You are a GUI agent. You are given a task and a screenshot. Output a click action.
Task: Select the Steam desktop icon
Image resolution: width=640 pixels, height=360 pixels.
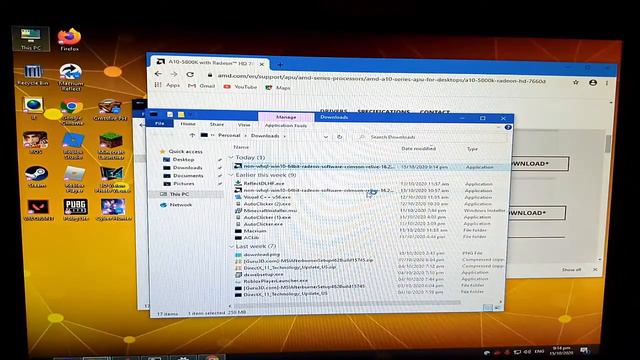pyautogui.click(x=36, y=177)
